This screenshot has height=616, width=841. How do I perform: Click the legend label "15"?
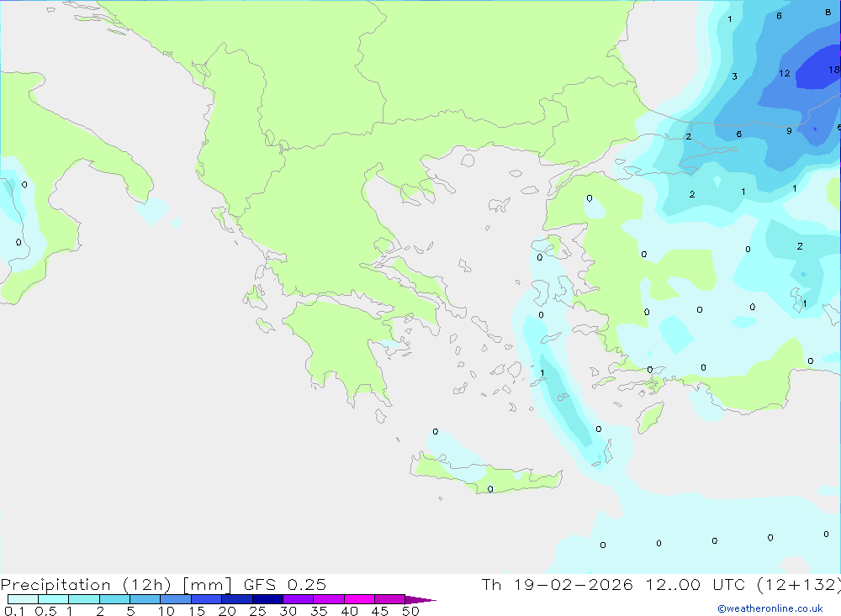pos(197,611)
